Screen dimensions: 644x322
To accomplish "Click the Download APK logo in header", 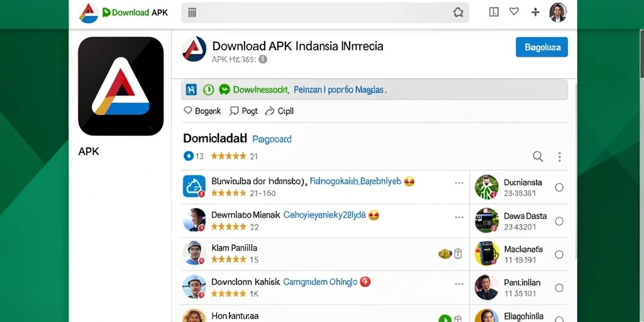I will point(123,13).
